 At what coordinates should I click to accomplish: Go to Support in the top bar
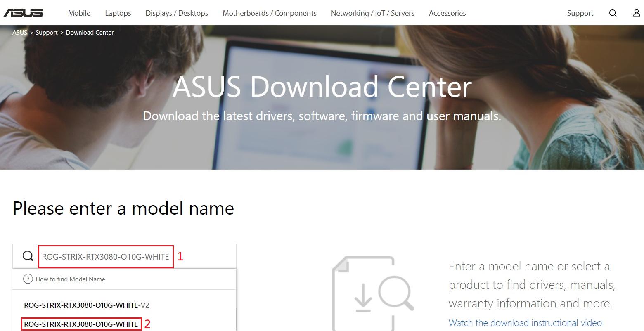point(580,13)
